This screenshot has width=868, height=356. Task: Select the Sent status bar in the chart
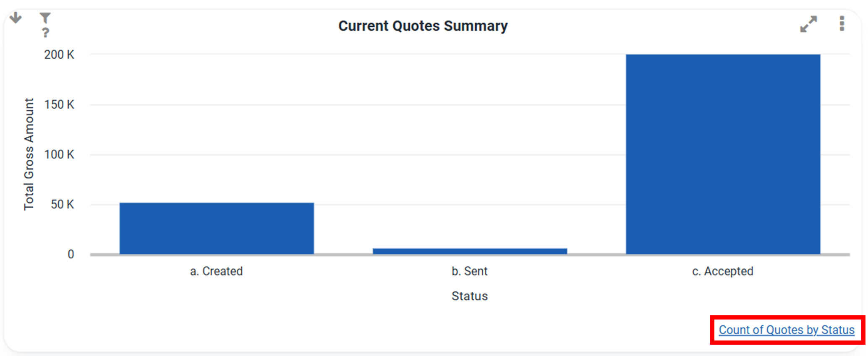click(470, 251)
